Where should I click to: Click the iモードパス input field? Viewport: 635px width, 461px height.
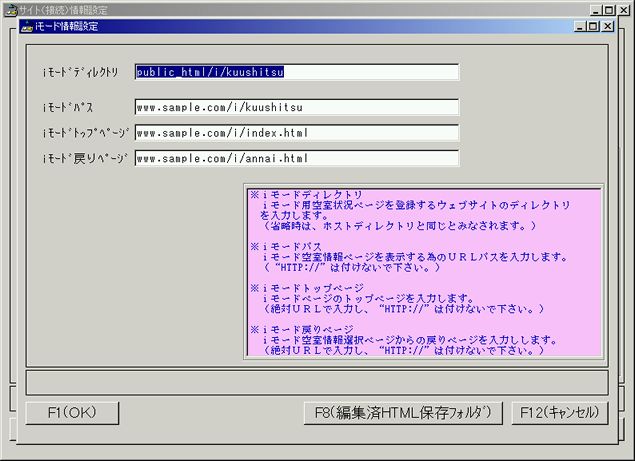297,107
